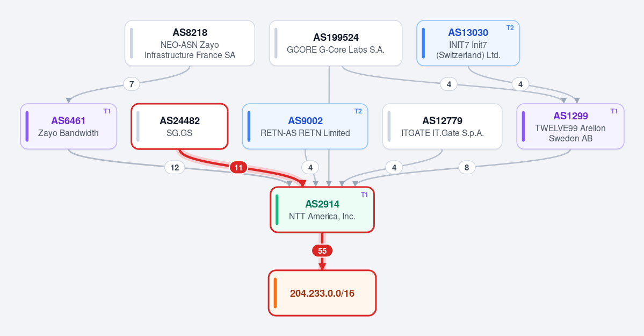The height and width of the screenshot is (336, 644).
Task: Select the AS8218 NEO-ASN Zayo node
Action: point(190,43)
